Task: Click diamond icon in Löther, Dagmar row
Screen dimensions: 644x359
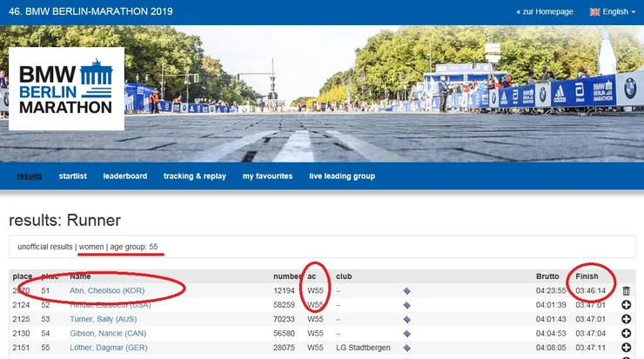Action: [x=406, y=348]
